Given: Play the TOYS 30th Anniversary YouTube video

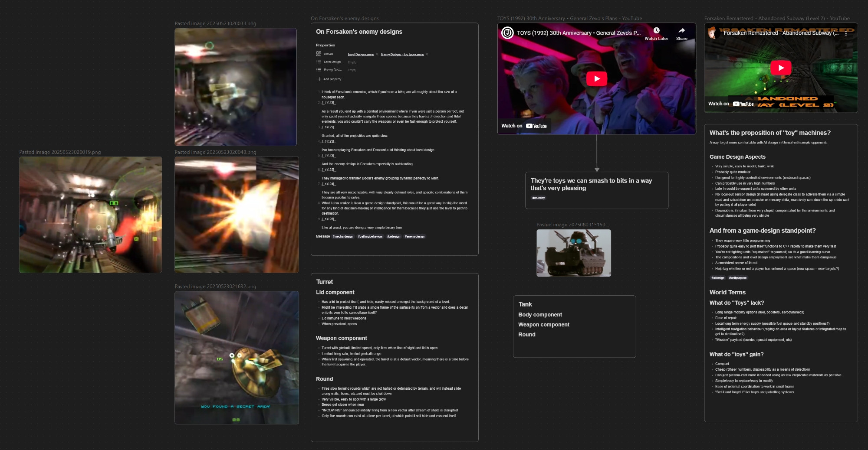Looking at the screenshot, I should pyautogui.click(x=597, y=78).
